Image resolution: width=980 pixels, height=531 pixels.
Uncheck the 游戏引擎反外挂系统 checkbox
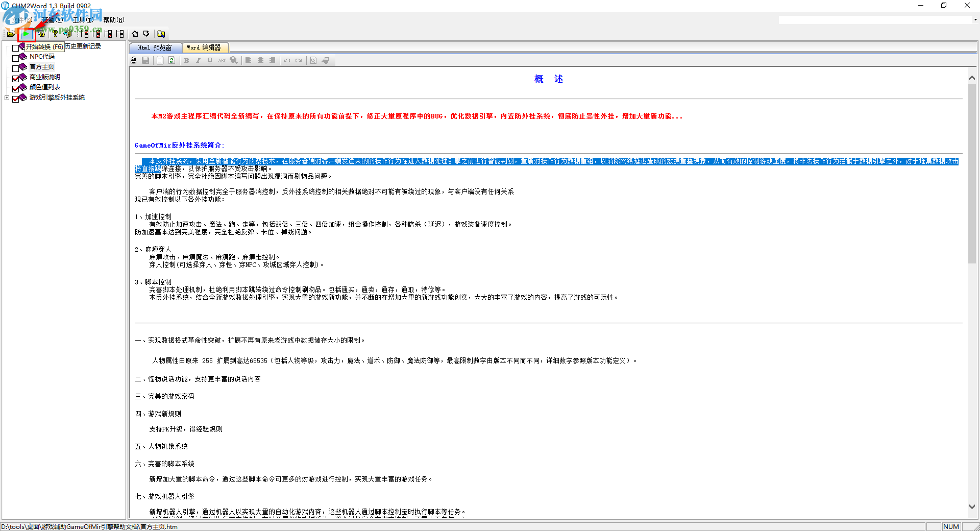[16, 99]
